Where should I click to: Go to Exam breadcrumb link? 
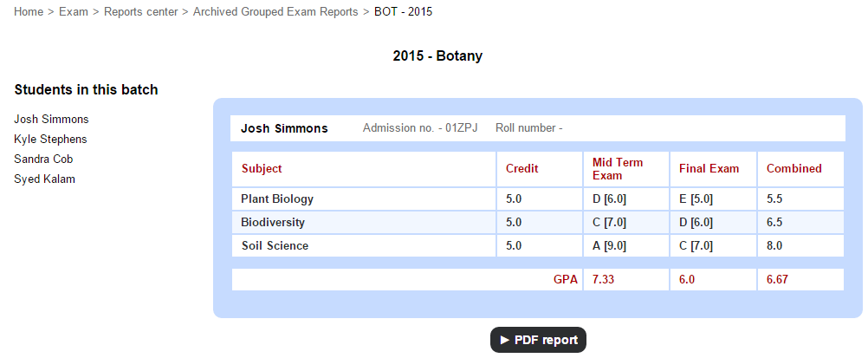(x=74, y=11)
